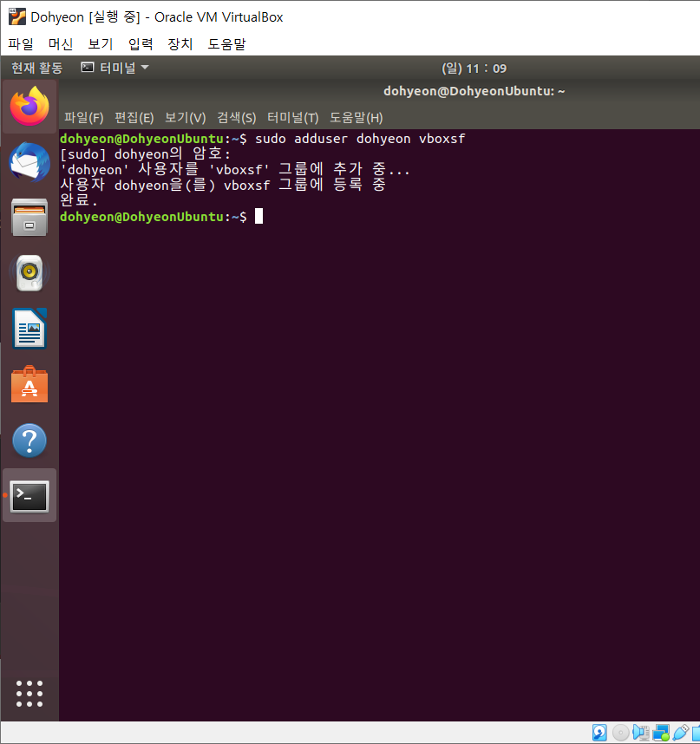Open the Help question mark icon
This screenshot has height=744, width=700.
(x=29, y=441)
